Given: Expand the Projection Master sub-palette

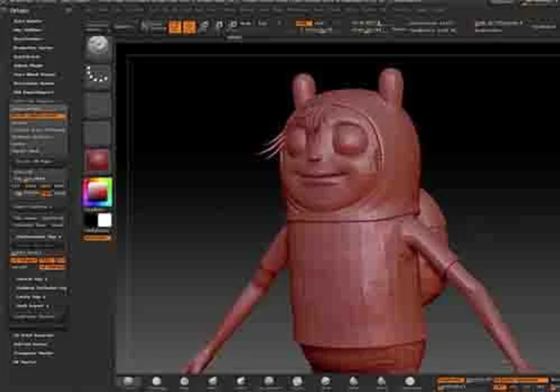Looking at the screenshot, I should [x=34, y=47].
